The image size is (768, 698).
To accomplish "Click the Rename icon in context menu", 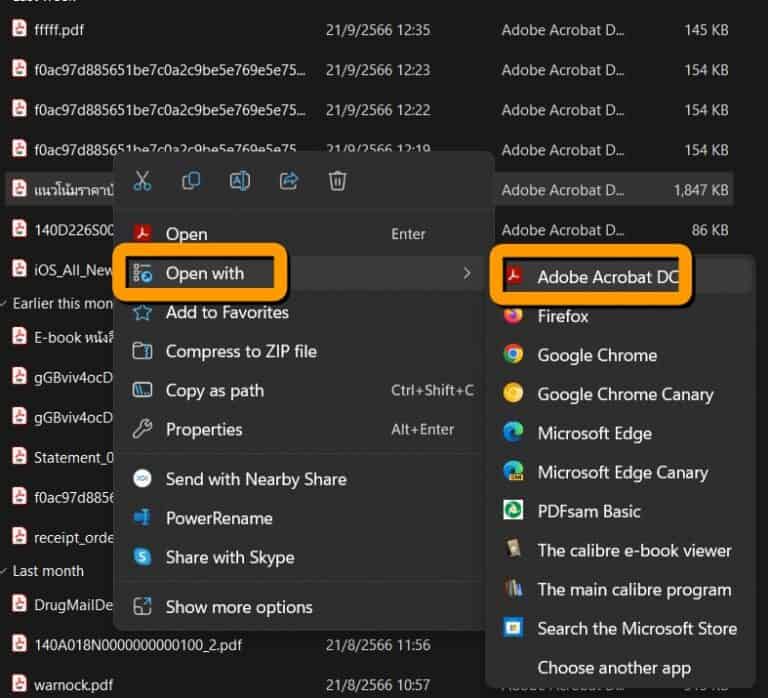I will pyautogui.click(x=240, y=181).
